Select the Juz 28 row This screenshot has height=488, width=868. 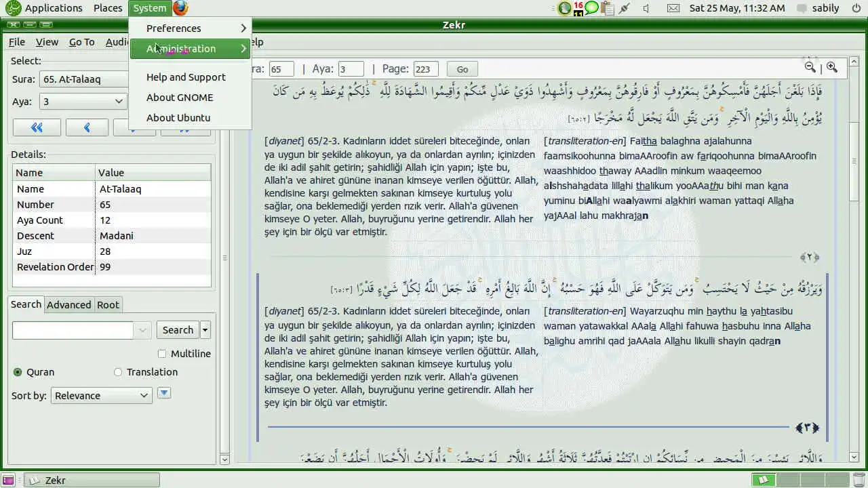[x=112, y=251]
